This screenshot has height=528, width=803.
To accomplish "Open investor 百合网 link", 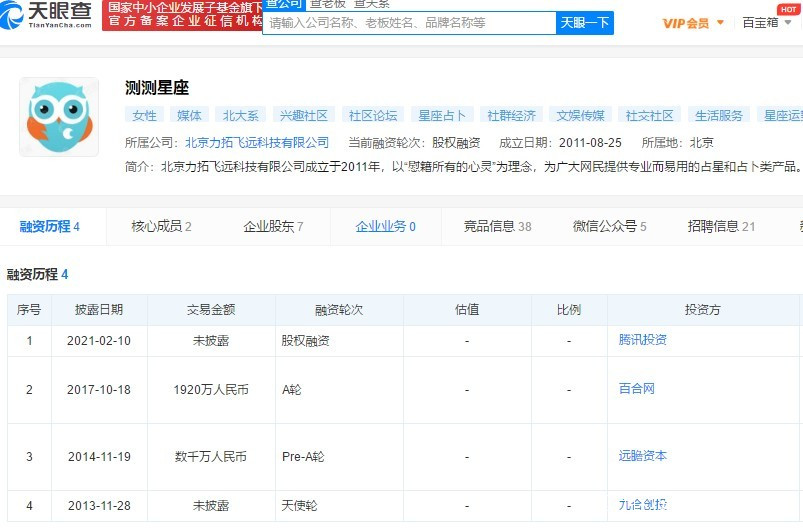I will point(637,388).
